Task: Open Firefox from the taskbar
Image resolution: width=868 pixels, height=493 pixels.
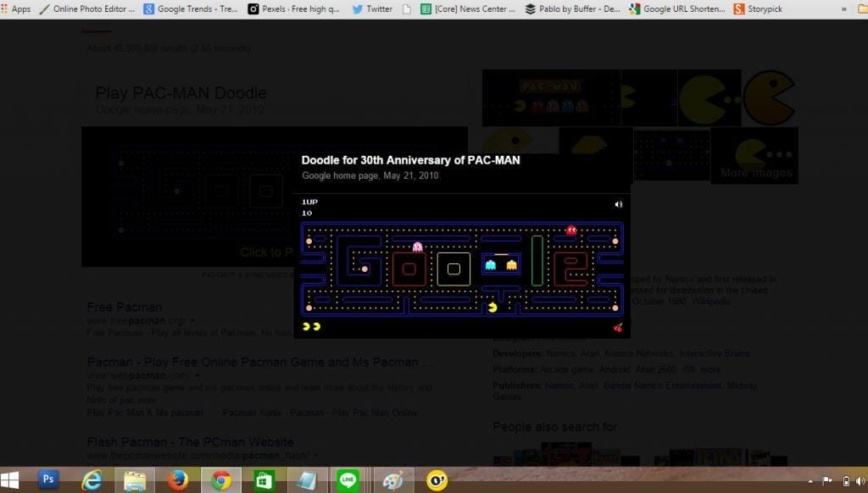Action: (177, 479)
